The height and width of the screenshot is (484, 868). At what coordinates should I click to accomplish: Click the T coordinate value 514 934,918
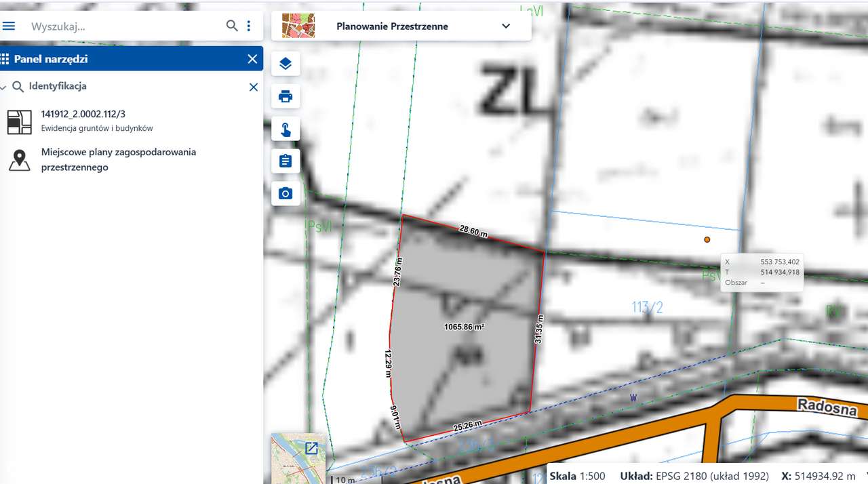pyautogui.click(x=780, y=272)
